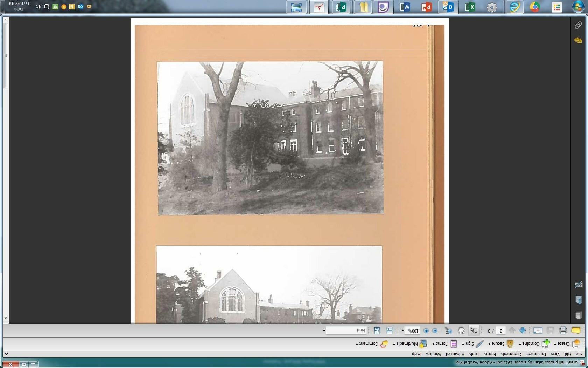Click the Print icon in Acrobat toolbar
The width and height of the screenshot is (588, 368).
coord(563,330)
